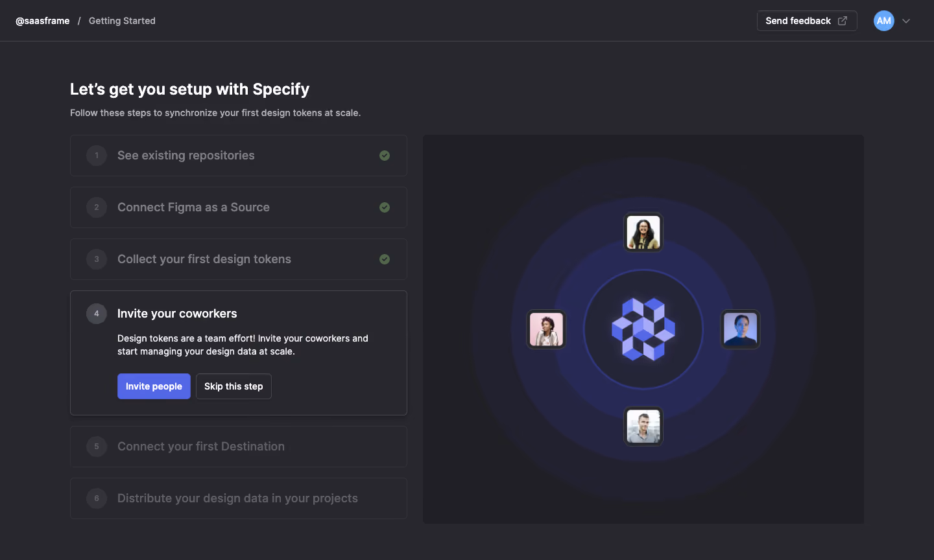Expand the Connect Figma as a Source step
This screenshot has height=560, width=934.
coord(239,207)
